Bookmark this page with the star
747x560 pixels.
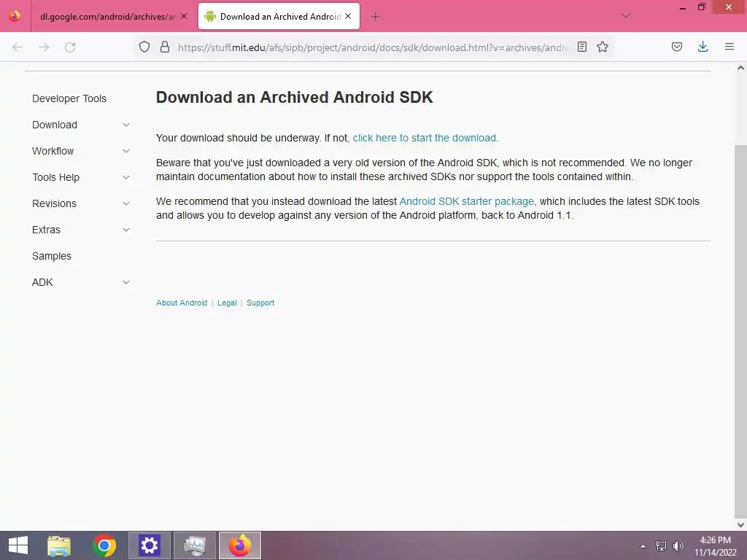603,47
